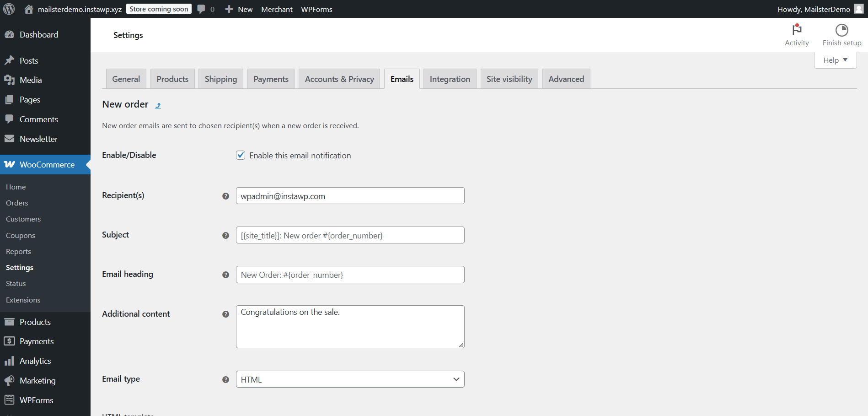Click the Marketing megaphone icon
The width and height of the screenshot is (868, 416).
10,380
